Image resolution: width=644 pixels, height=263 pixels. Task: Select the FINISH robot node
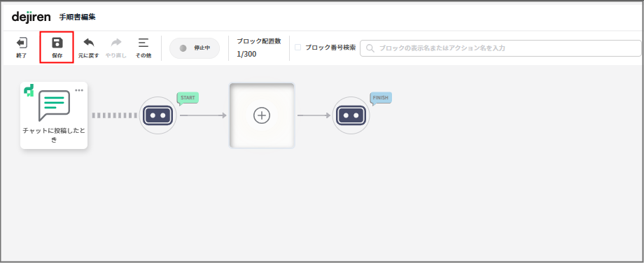tap(351, 115)
